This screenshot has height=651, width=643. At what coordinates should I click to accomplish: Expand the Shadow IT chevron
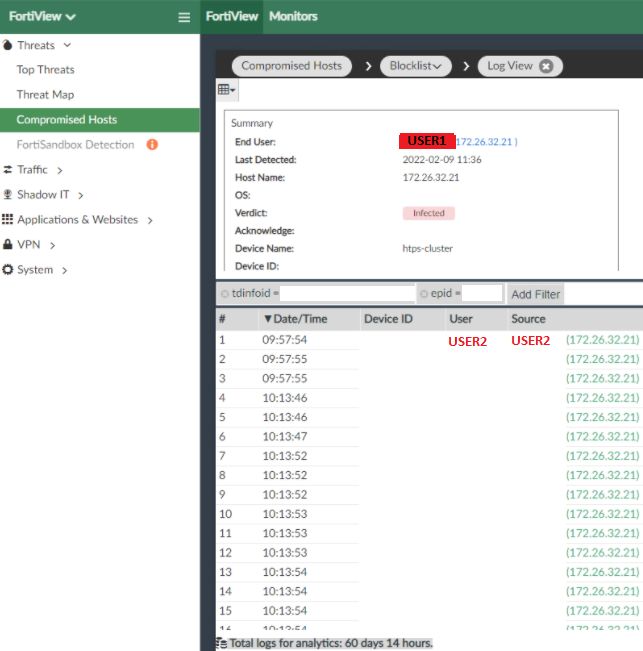81,195
